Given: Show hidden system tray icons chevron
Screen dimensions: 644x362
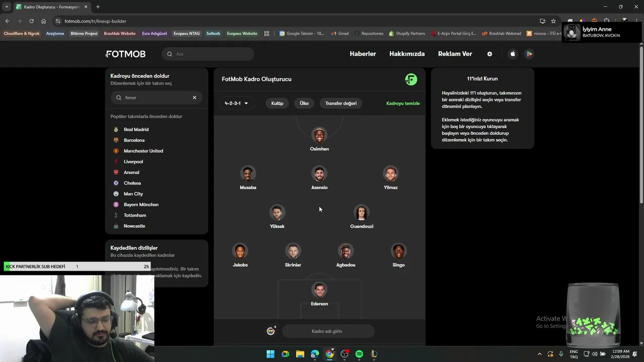Looking at the screenshot, I should (x=539, y=354).
